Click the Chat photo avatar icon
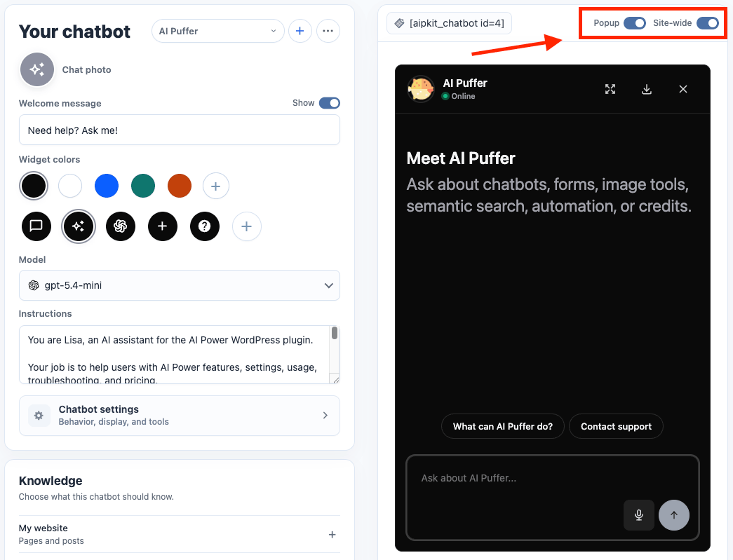733x560 pixels. click(x=37, y=69)
